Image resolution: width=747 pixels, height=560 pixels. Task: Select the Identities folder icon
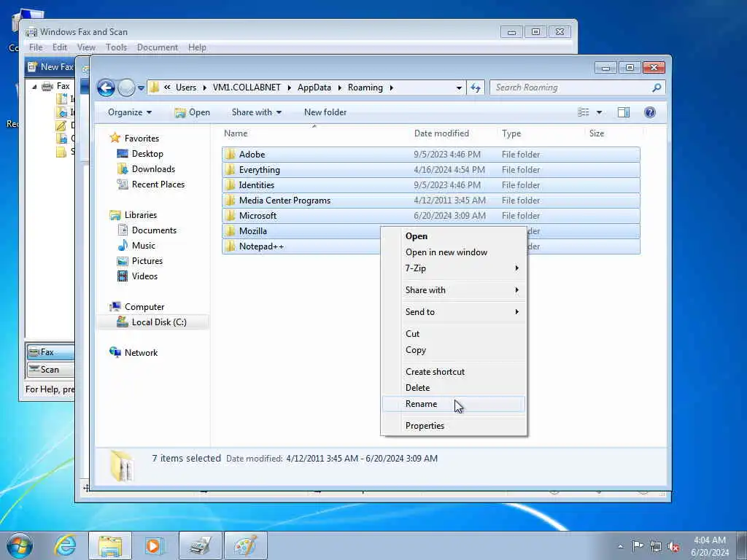click(231, 184)
